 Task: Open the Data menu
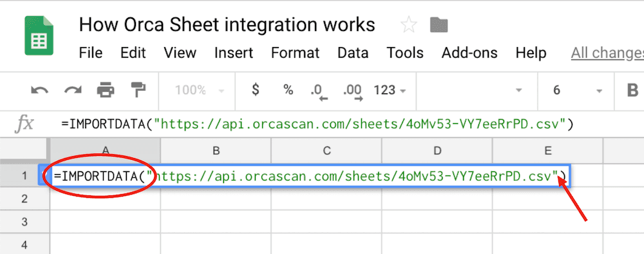click(x=353, y=53)
